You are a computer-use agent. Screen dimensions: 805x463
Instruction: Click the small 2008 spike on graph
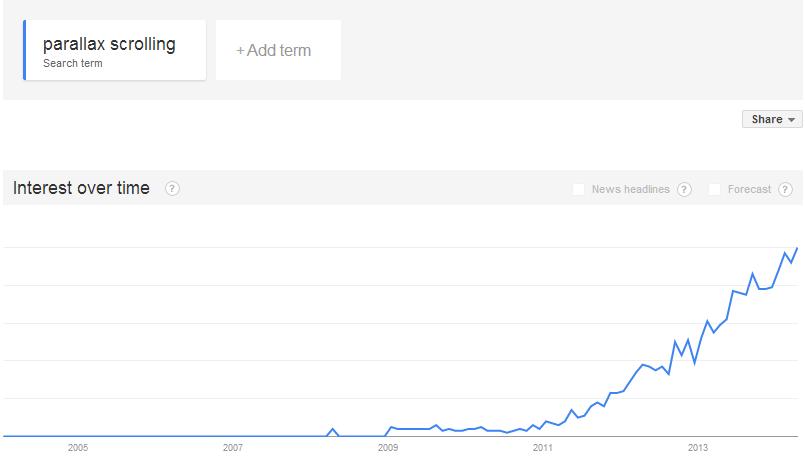[333, 429]
